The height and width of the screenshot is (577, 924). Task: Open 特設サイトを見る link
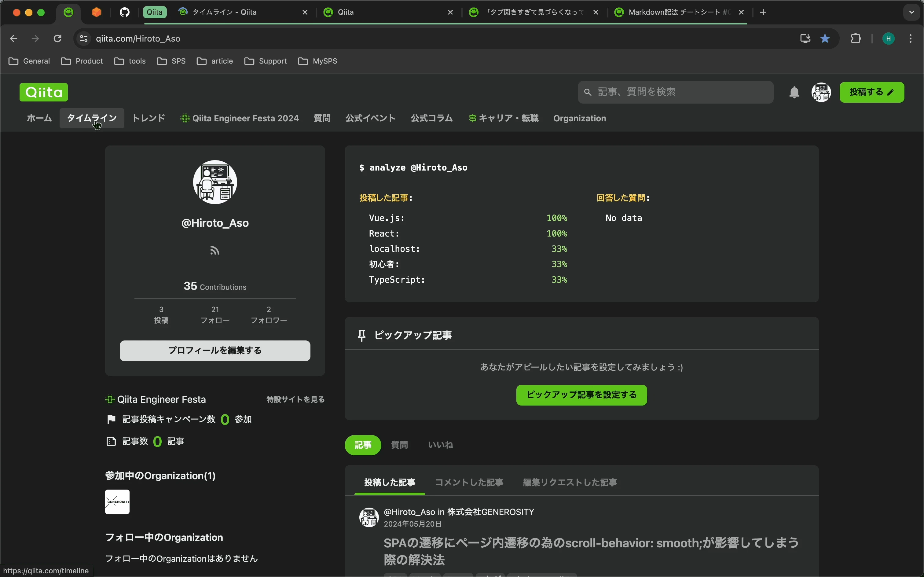pyautogui.click(x=295, y=399)
